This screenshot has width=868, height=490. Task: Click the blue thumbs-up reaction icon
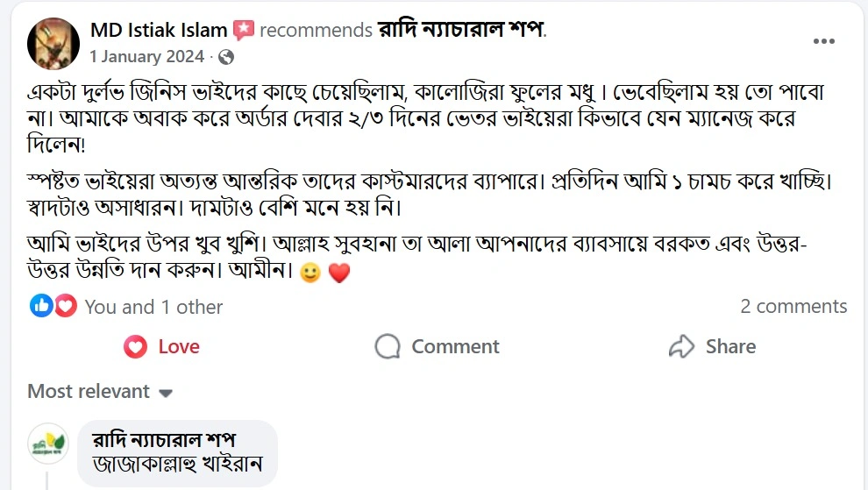[41, 306]
